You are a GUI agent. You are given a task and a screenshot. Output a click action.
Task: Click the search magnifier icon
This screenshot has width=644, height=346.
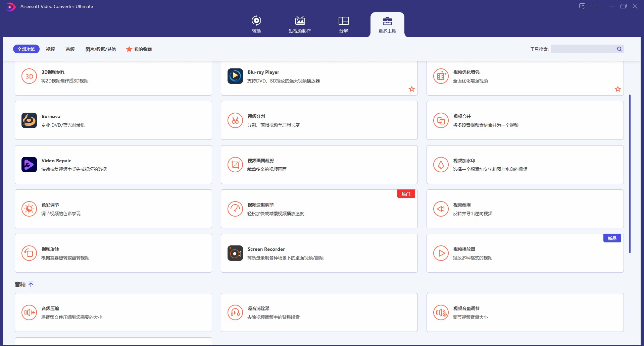coord(620,49)
